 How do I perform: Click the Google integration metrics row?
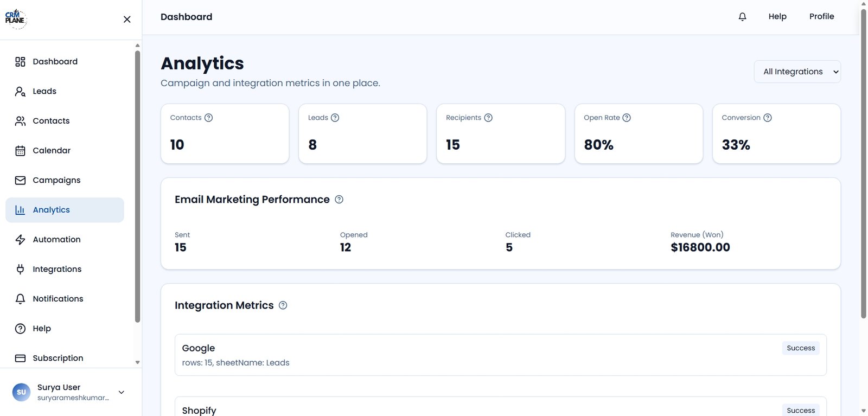pyautogui.click(x=500, y=355)
